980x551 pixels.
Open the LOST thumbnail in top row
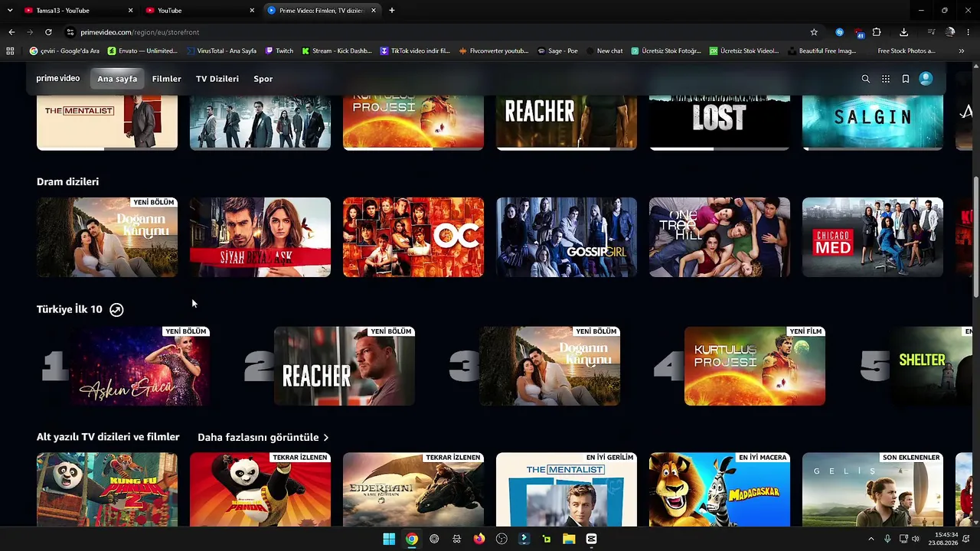(x=720, y=122)
